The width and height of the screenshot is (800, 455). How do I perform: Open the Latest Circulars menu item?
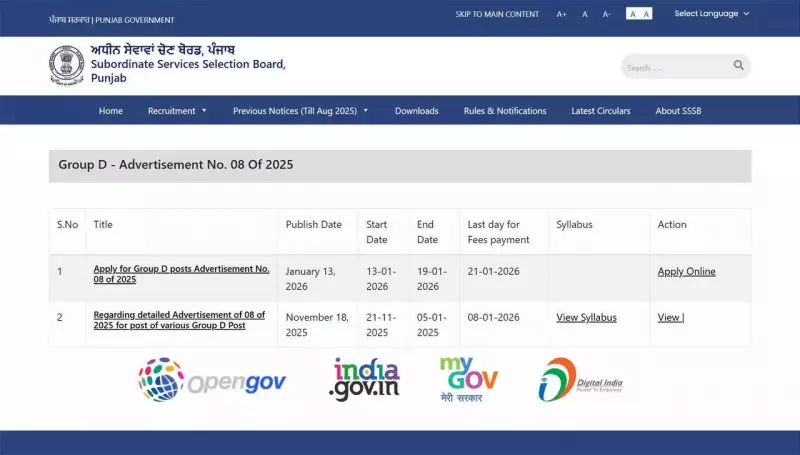point(601,111)
